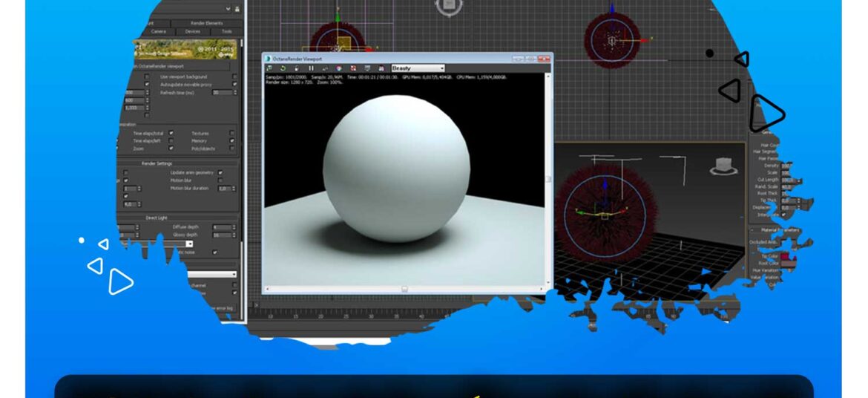Click the OctaneRender Viewport vertical scrollbar

pos(548,179)
